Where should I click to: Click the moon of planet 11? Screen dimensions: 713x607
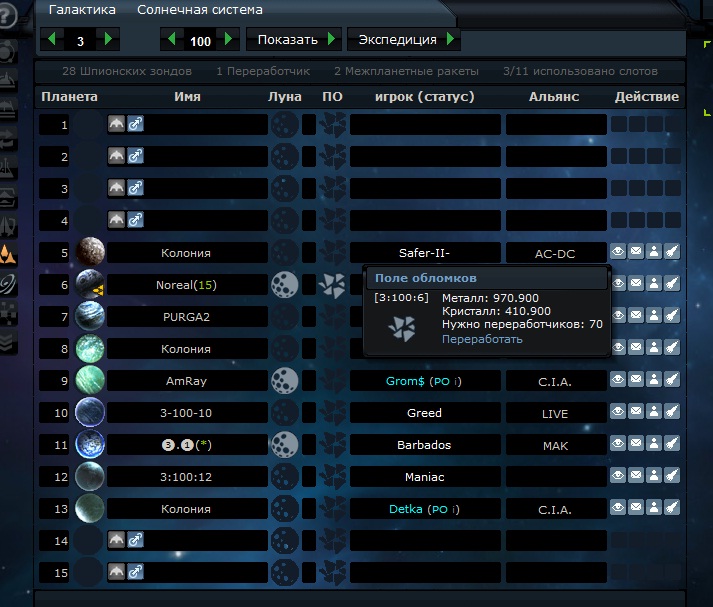285,444
